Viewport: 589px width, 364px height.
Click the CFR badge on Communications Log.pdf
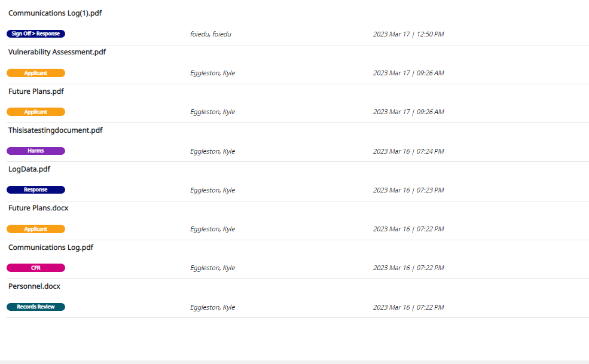(35, 267)
